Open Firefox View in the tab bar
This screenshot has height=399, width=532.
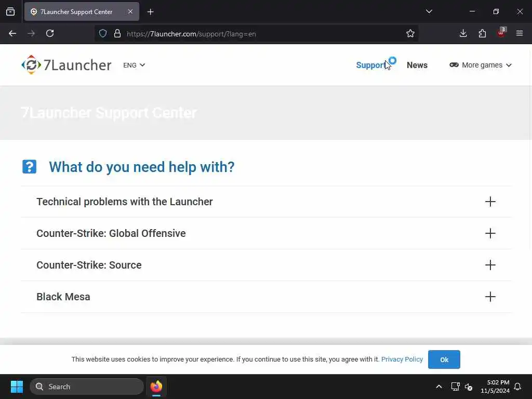(10, 11)
